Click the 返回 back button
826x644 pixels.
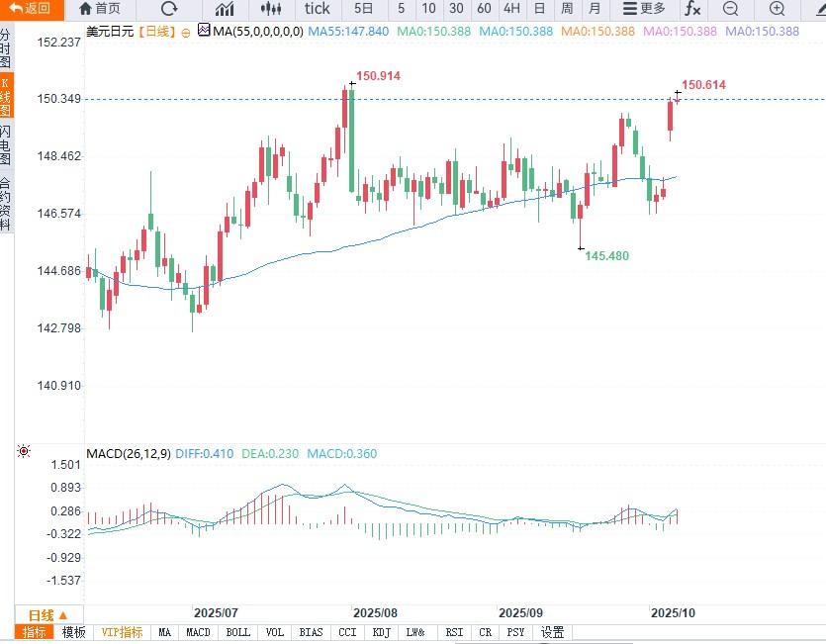click(x=30, y=9)
